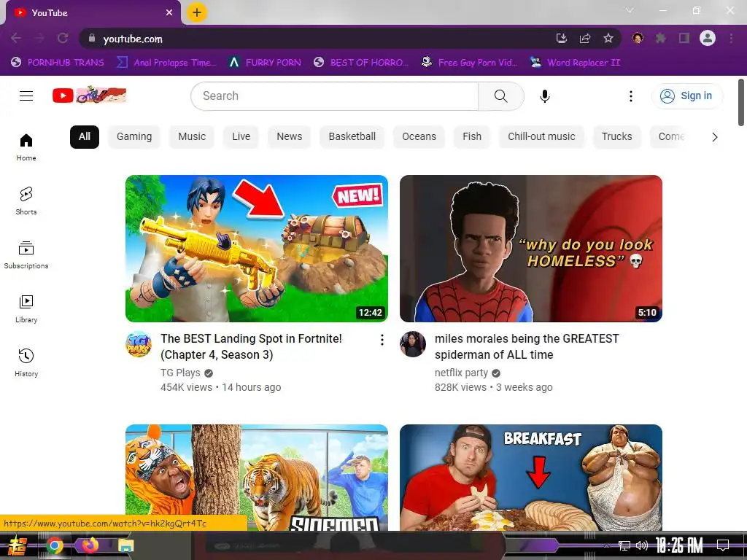This screenshot has width=747, height=560.
Task: Open the netflix party channel name link
Action: 461,373
